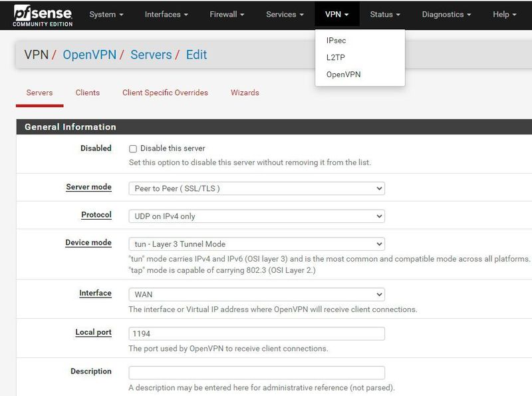Image resolution: width=532 pixels, height=396 pixels.
Task: Click the Disabled field label
Action: coord(96,148)
